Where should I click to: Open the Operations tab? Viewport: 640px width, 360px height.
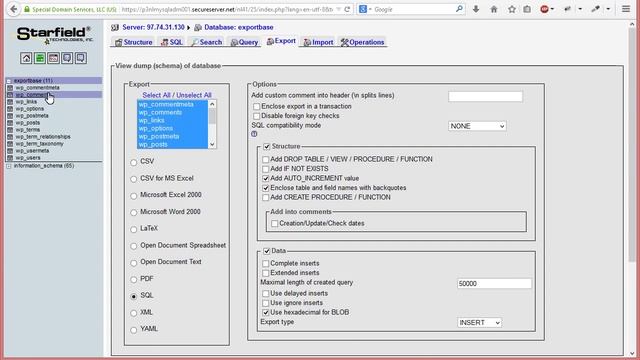[362, 42]
